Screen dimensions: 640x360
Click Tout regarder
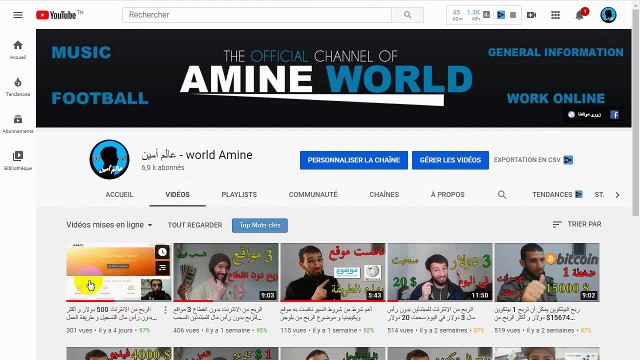click(x=195, y=225)
